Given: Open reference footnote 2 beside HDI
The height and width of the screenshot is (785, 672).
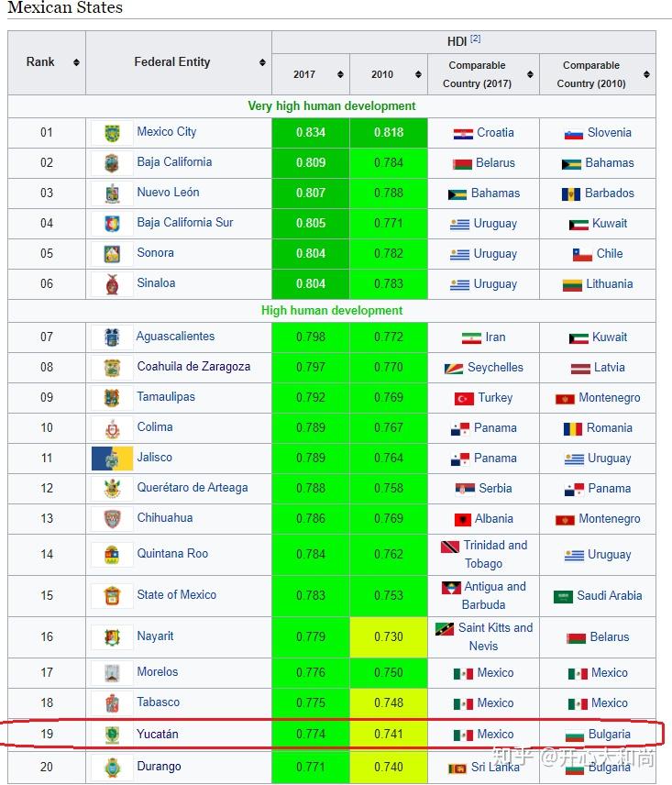Looking at the screenshot, I should [476, 39].
